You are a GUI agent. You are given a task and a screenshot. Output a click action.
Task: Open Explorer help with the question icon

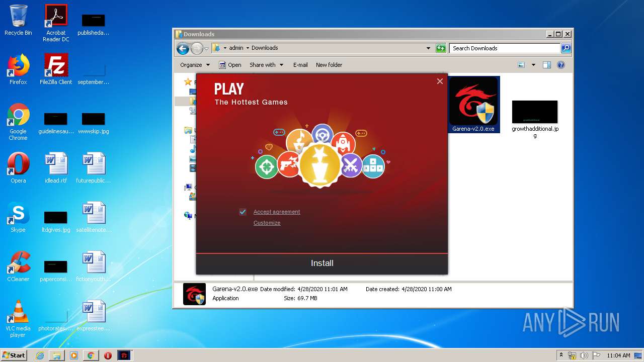tap(561, 65)
